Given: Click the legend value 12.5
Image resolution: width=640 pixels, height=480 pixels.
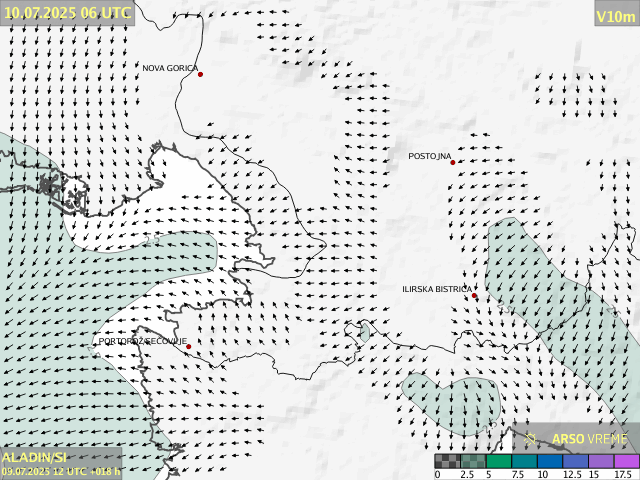Looking at the screenshot, I should pyautogui.click(x=572, y=474).
